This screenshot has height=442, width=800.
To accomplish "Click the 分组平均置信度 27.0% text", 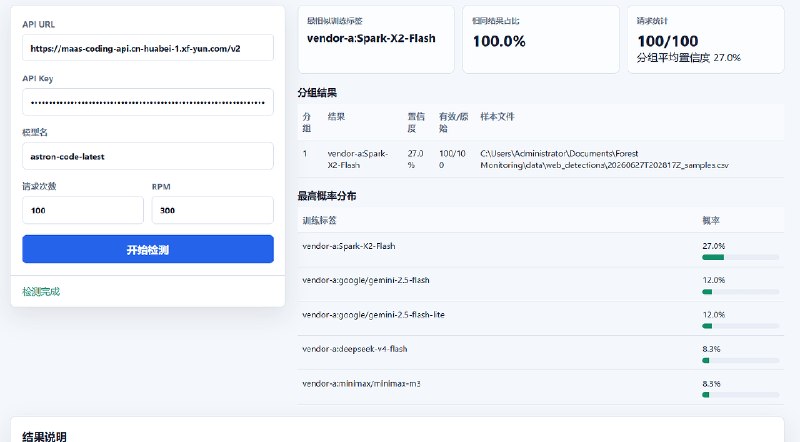I will tap(689, 58).
